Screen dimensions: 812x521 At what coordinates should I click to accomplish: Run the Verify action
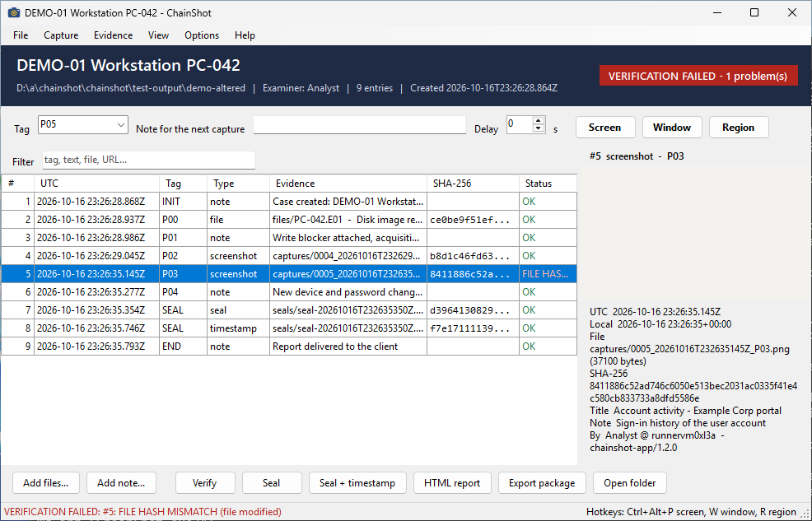(204, 482)
